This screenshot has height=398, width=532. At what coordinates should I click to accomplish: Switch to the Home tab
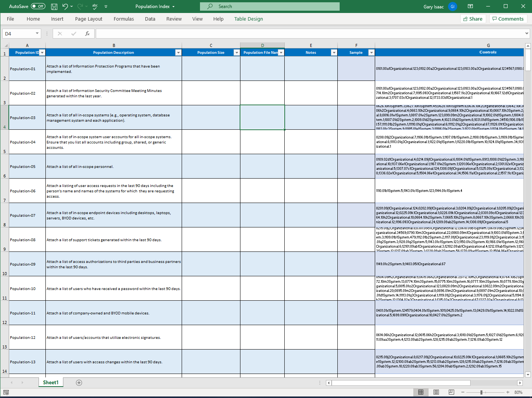point(33,19)
